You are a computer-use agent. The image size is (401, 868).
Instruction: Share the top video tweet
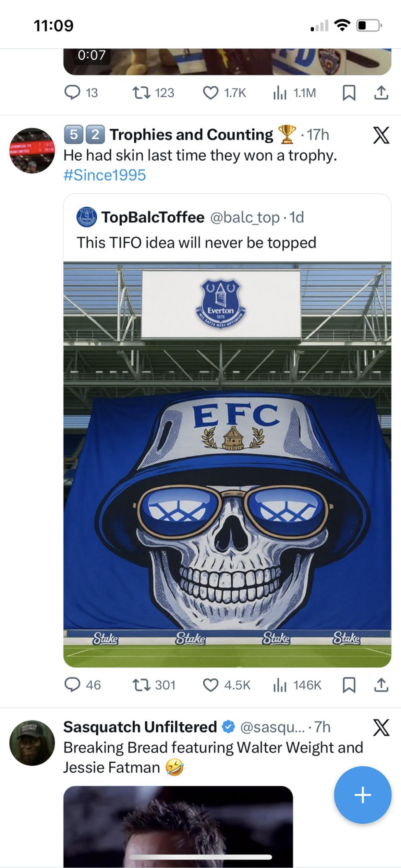pyautogui.click(x=381, y=93)
